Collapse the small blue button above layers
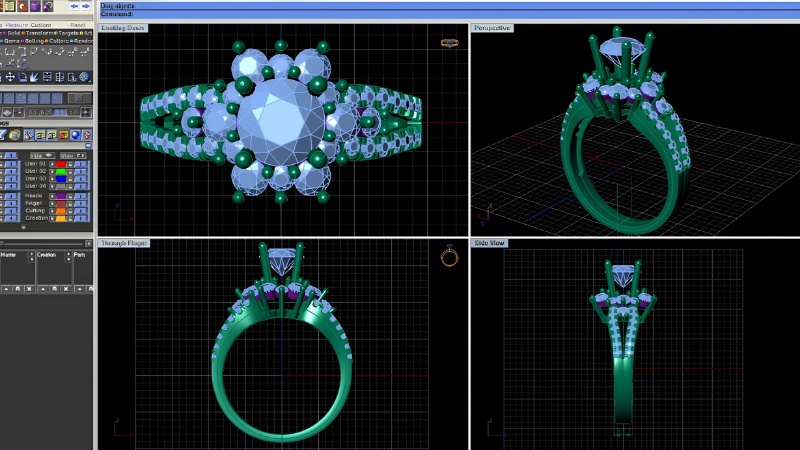The image size is (800, 450). coord(88,145)
